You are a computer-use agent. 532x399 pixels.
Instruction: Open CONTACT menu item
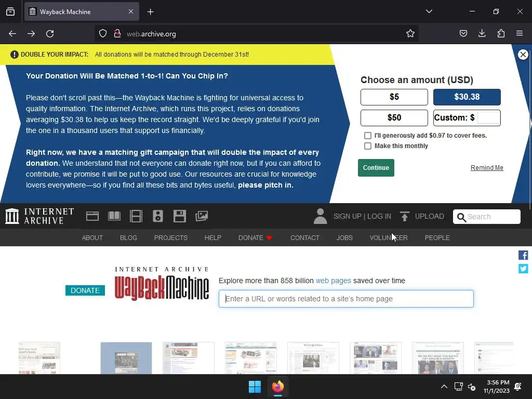304,238
